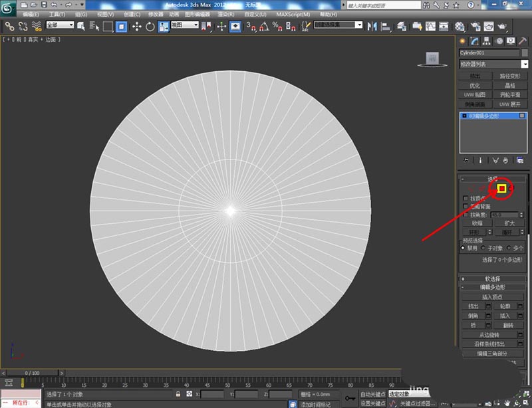Open the 修改器 menu
Screen dimensions: 532x408
pyautogui.click(x=155, y=14)
